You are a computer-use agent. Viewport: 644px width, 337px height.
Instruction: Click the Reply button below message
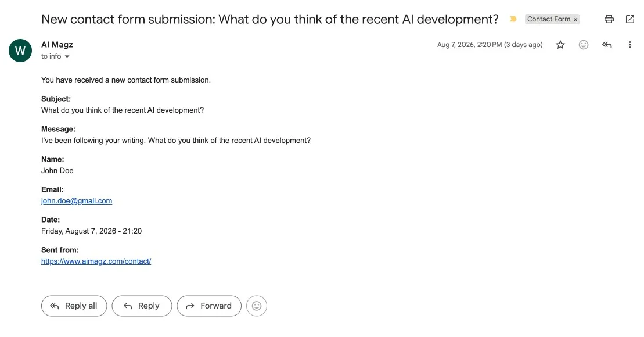142,306
